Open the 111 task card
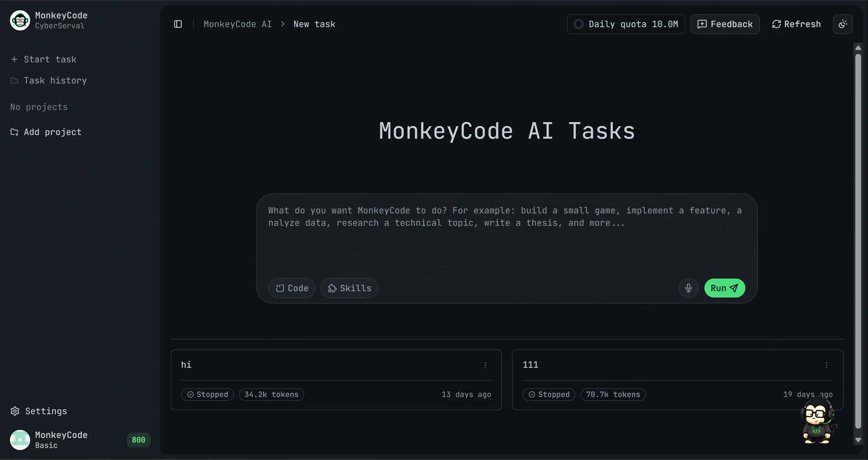 pos(677,380)
